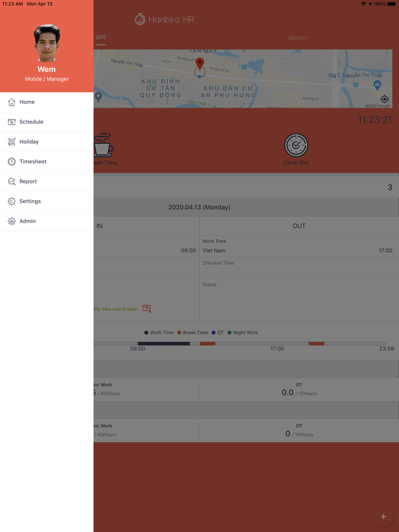Viewport: 399px width, 532px height.
Task: Tap the OUT column header
Action: [x=299, y=226]
